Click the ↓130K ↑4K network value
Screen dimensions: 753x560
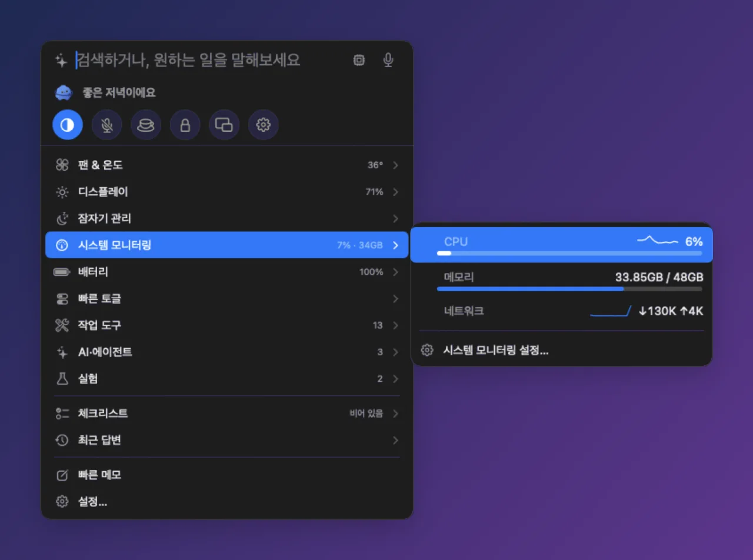(x=671, y=311)
